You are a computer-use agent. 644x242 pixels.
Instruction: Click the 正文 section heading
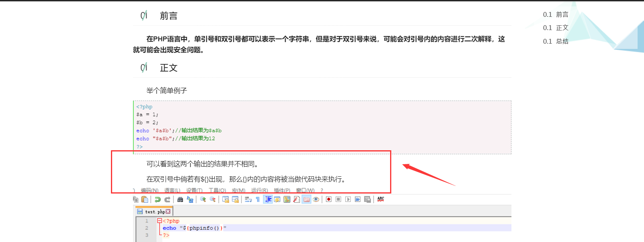[169, 68]
